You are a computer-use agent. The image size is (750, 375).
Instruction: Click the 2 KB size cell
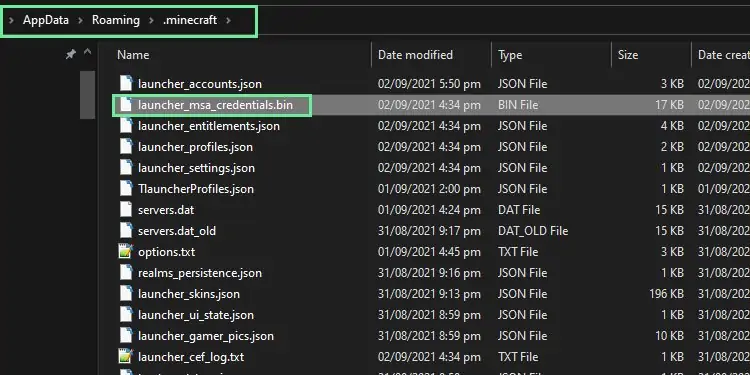tap(672, 147)
